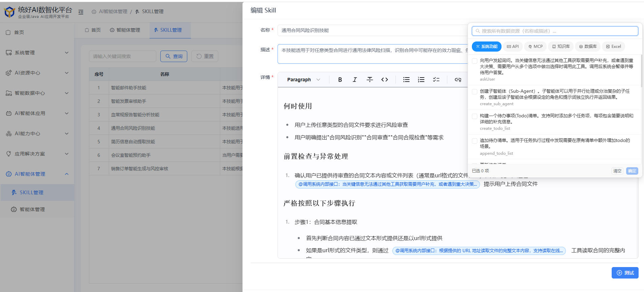Click the 描述 description textarea

(372, 54)
